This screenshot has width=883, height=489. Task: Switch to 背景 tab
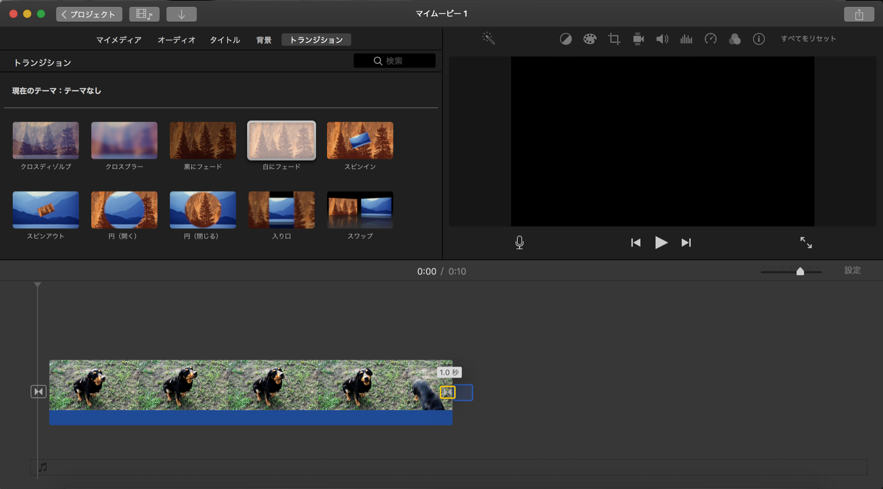264,40
